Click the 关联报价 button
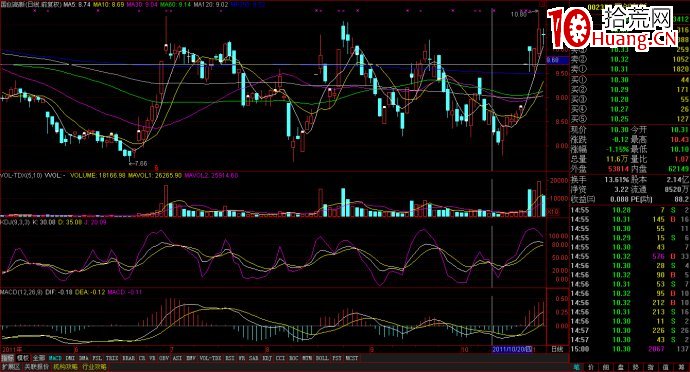Screen dimensions: 690x372 point(37,367)
